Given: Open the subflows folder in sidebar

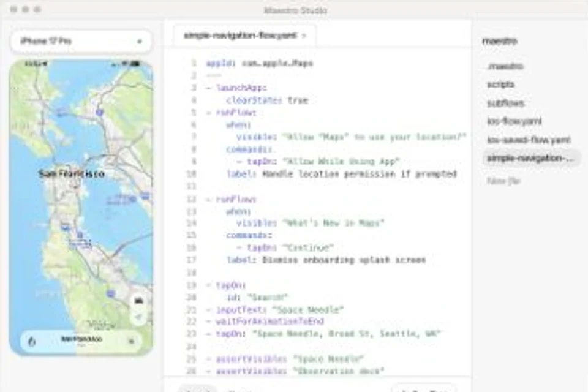Looking at the screenshot, I should [505, 103].
